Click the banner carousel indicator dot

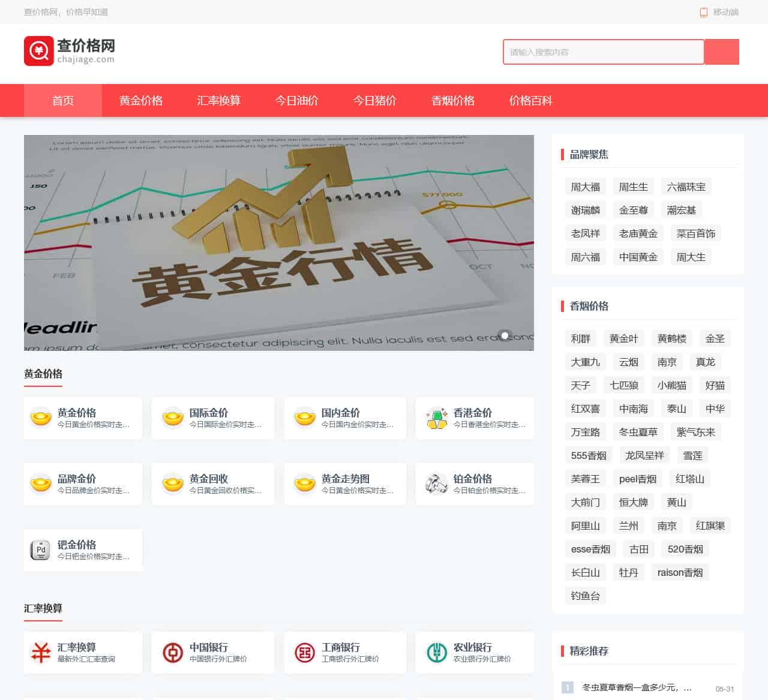pos(505,335)
